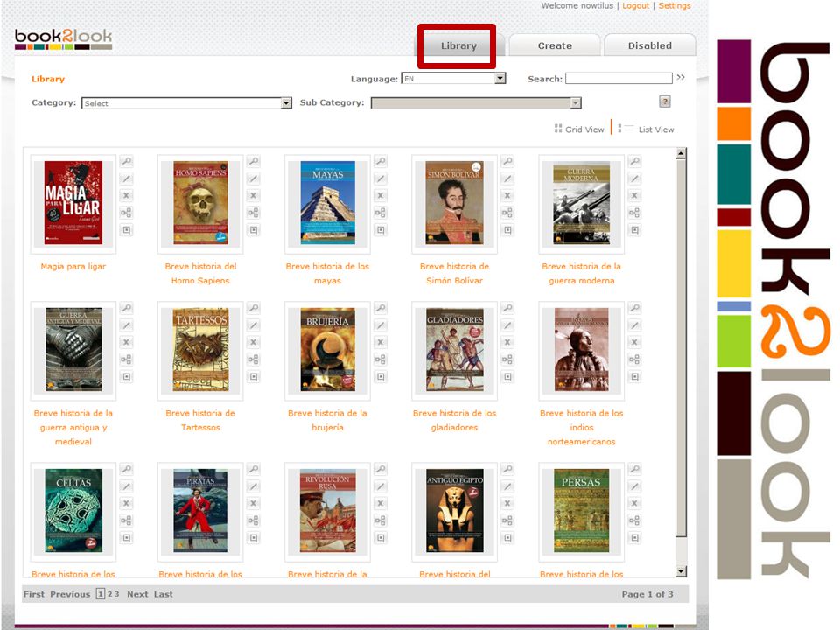Click scrollbar up arrow of book list
This screenshot has height=630, width=840.
681,154
